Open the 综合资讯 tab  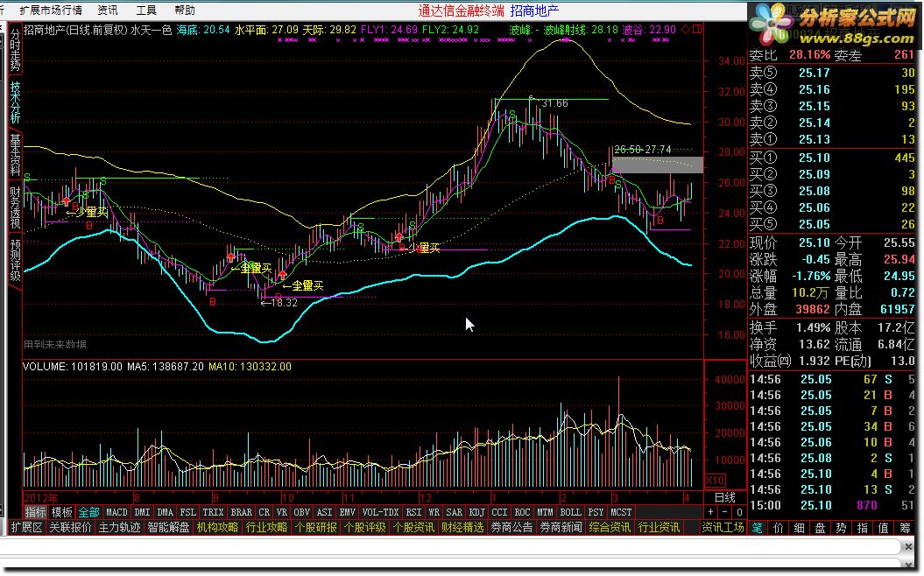(610, 528)
